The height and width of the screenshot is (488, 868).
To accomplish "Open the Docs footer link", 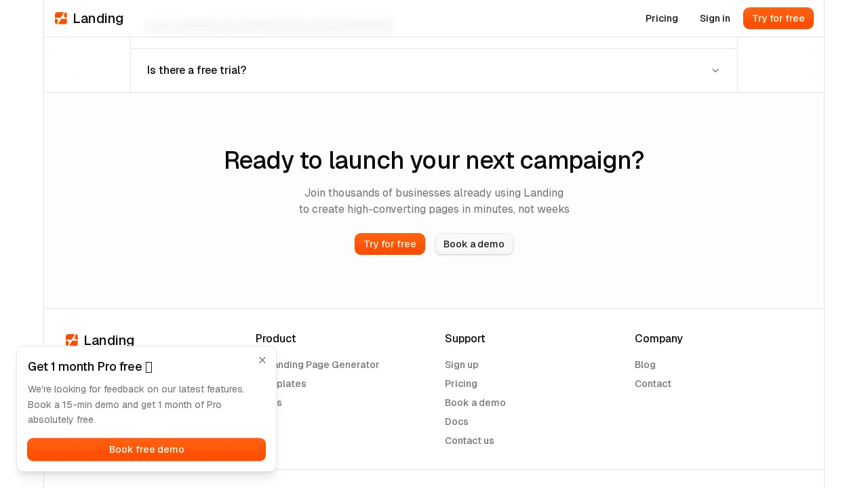I will point(456,422).
